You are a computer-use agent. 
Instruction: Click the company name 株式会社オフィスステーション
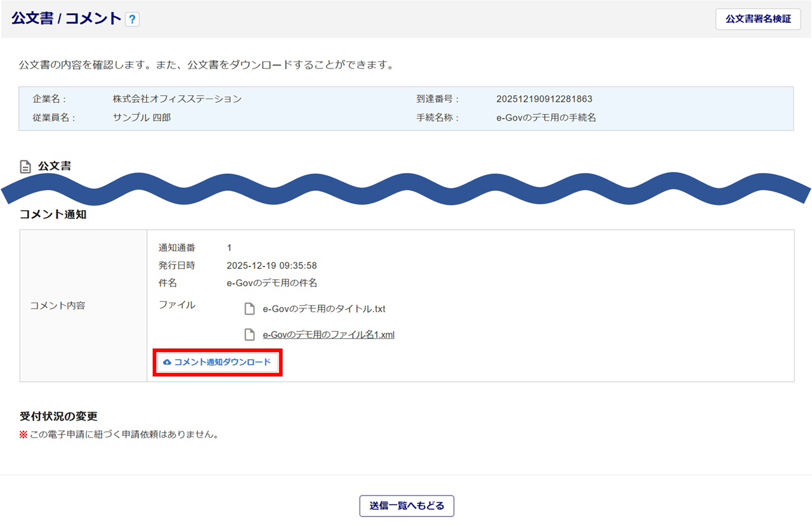pos(177,99)
